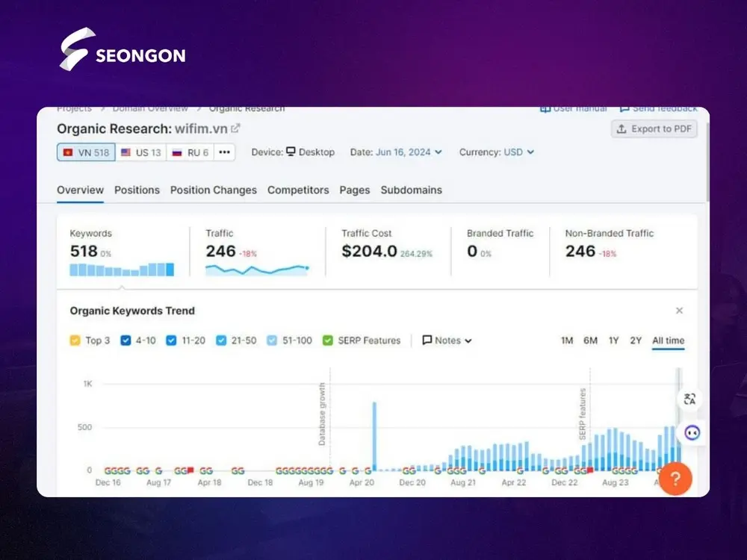The image size is (747, 560).
Task: Click the Non-Branded Traffic metric
Action: (610, 243)
